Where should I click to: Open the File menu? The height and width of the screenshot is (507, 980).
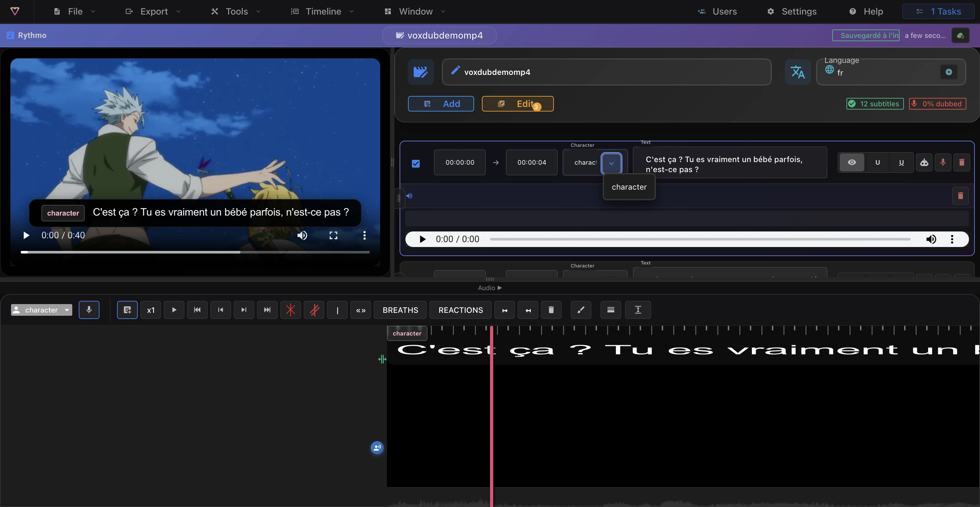pyautogui.click(x=75, y=11)
